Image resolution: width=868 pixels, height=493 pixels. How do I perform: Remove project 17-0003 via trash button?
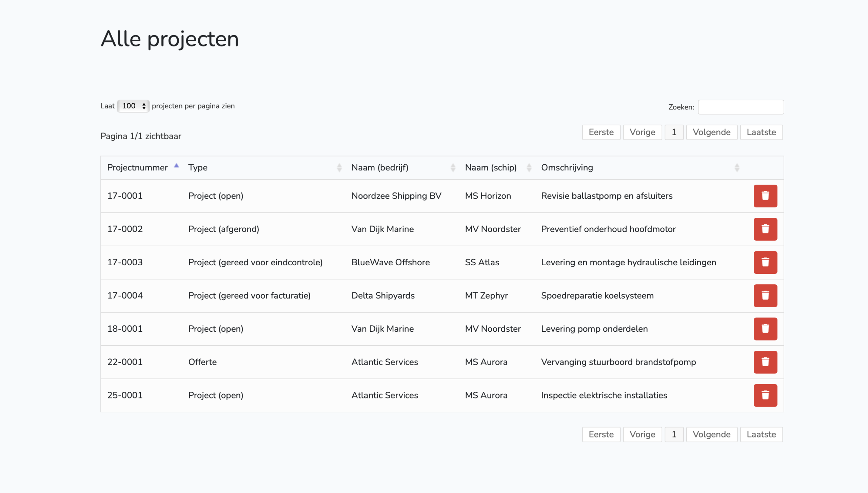(x=765, y=262)
